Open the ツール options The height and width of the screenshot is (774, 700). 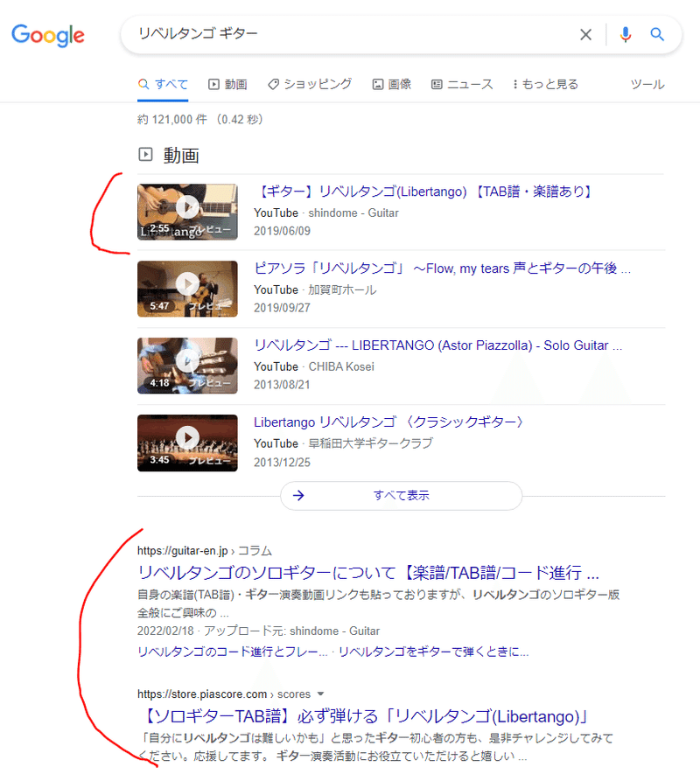pyautogui.click(x=647, y=85)
